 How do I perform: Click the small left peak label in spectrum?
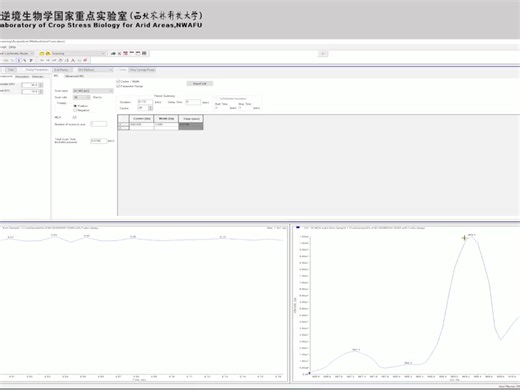356,350
